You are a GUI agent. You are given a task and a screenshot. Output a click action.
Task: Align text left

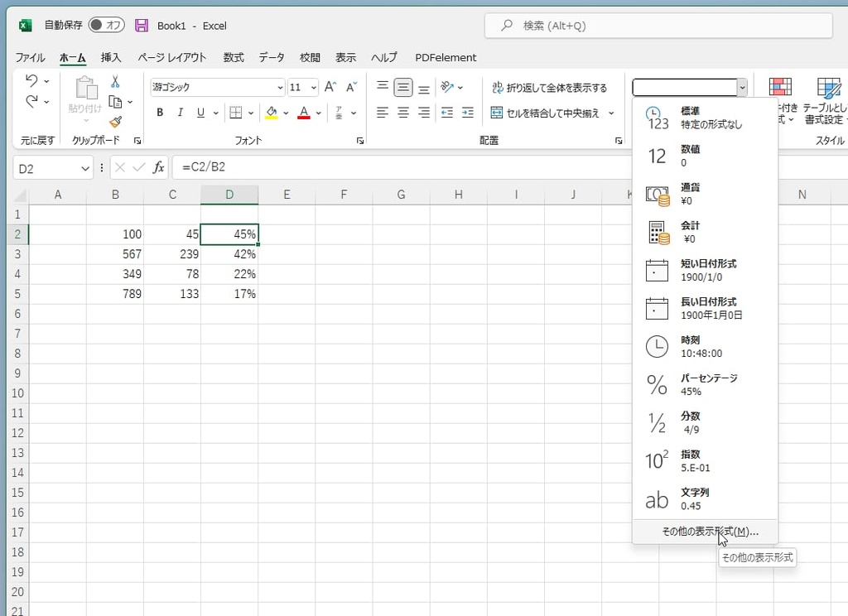pyautogui.click(x=383, y=113)
